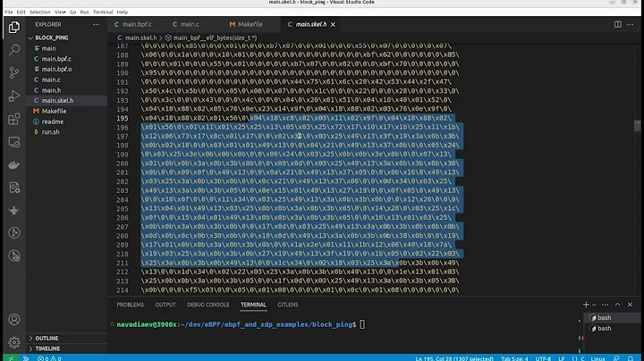Open the Accounts menu icon
The width and height of the screenshot is (644, 361).
click(14, 319)
